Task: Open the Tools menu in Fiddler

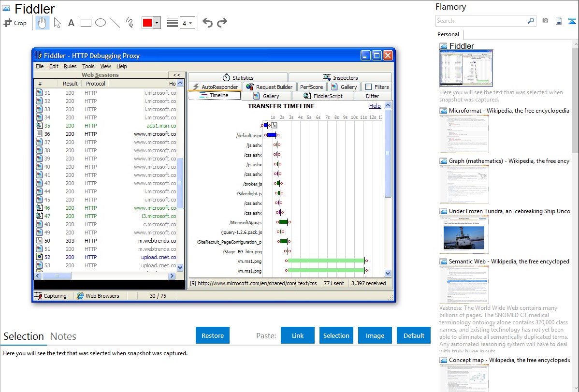Action: (x=88, y=67)
